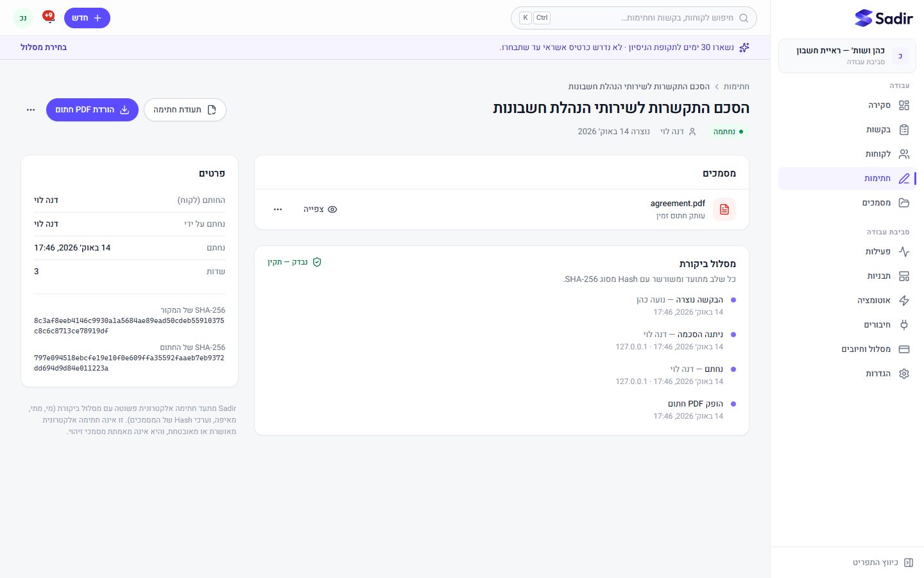Go to סקירה menu item
Image resolution: width=924 pixels, height=578 pixels.
pos(847,105)
